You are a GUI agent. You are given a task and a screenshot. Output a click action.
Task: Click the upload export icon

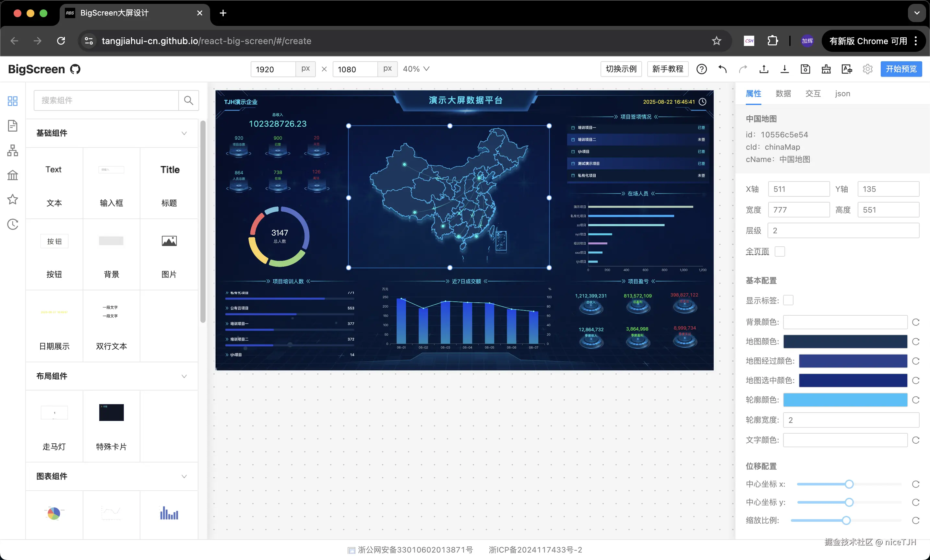[x=764, y=69]
